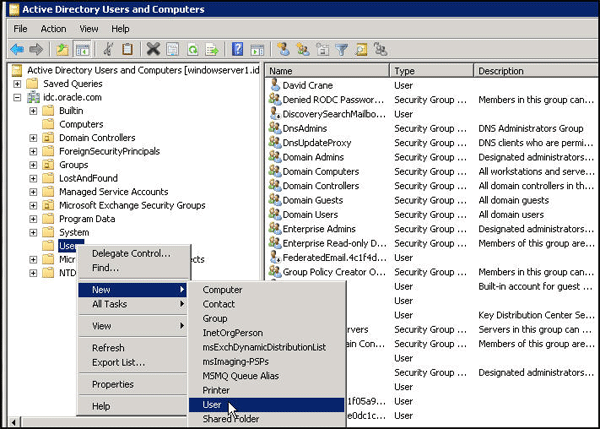Choose Delegate Control from context menu
Image resolution: width=600 pixels, height=429 pixels.
pyautogui.click(x=130, y=254)
